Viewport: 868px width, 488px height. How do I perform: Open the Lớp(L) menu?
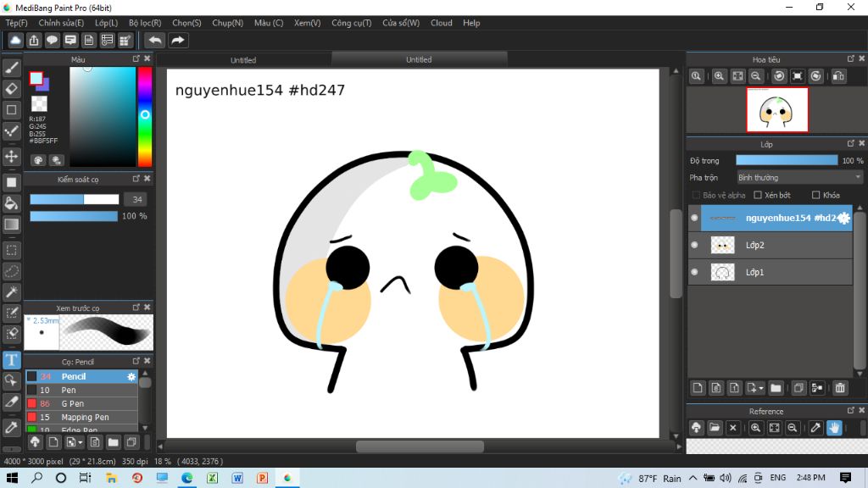point(106,23)
